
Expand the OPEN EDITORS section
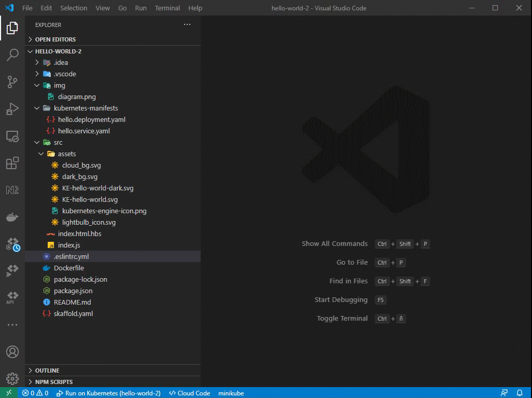pyautogui.click(x=113, y=39)
